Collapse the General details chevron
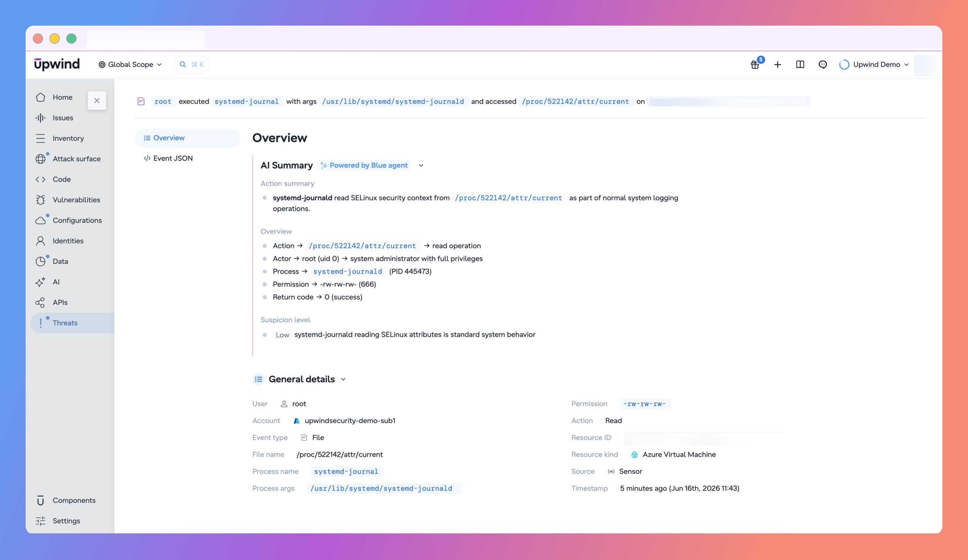This screenshot has width=968, height=560. tap(343, 380)
